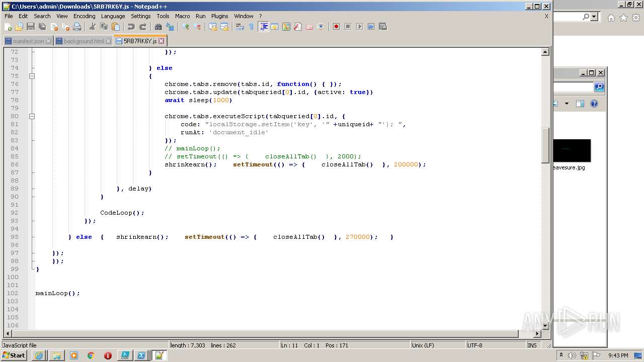Viewport: 644px width, 362px height.
Task: Open view options dropdown in background window
Action: point(567,104)
